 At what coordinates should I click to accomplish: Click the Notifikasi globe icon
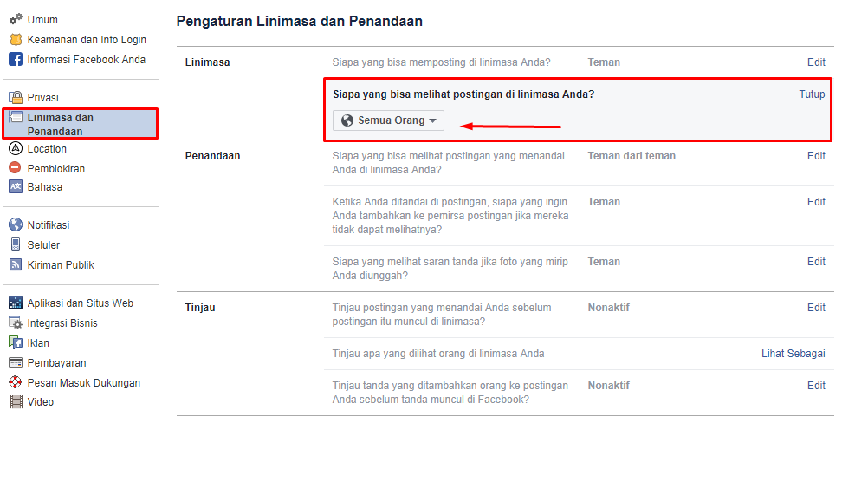click(x=15, y=225)
